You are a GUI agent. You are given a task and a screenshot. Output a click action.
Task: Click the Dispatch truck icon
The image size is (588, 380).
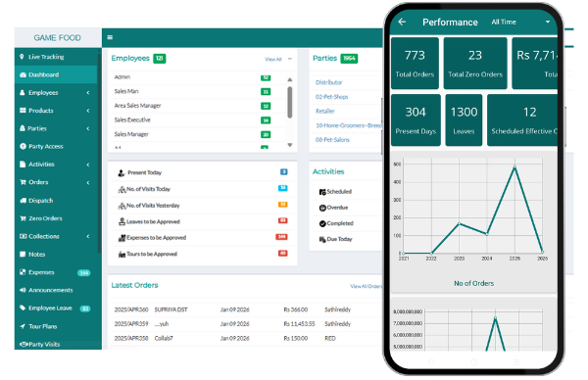[23, 200]
